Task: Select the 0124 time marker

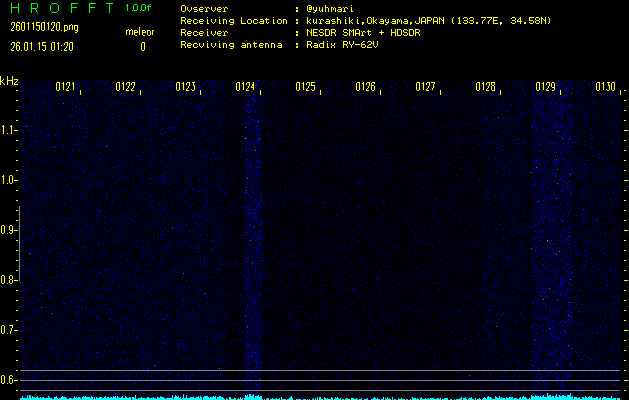Action: click(x=245, y=87)
